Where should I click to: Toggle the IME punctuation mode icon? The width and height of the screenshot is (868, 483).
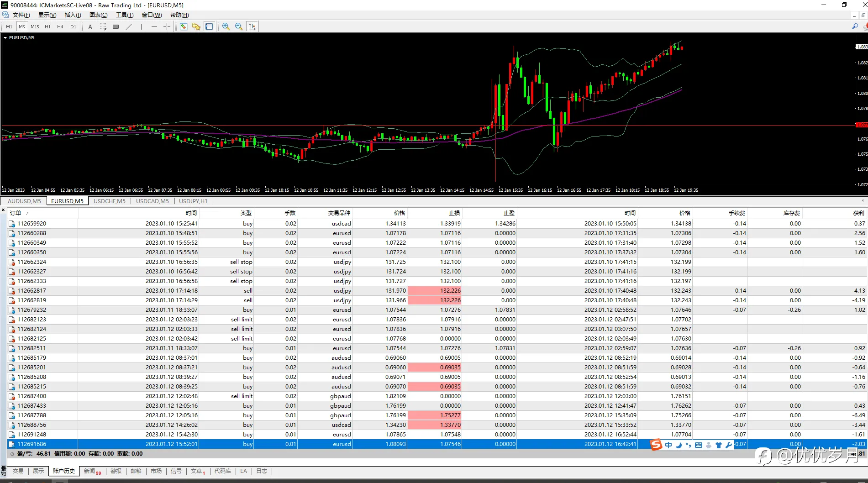[689, 445]
